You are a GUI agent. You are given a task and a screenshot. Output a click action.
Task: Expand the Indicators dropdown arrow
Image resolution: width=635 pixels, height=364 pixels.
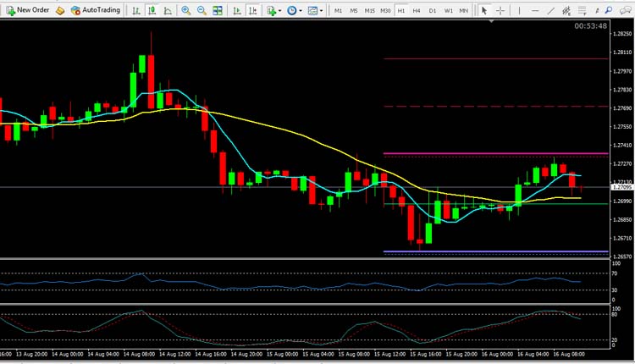(280, 11)
